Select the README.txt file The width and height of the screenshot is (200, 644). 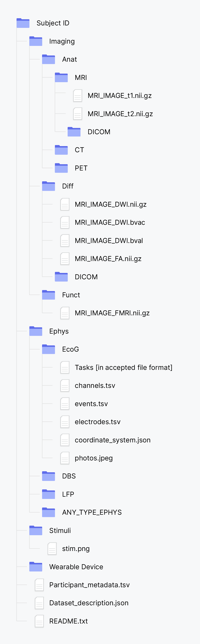coord(68,621)
